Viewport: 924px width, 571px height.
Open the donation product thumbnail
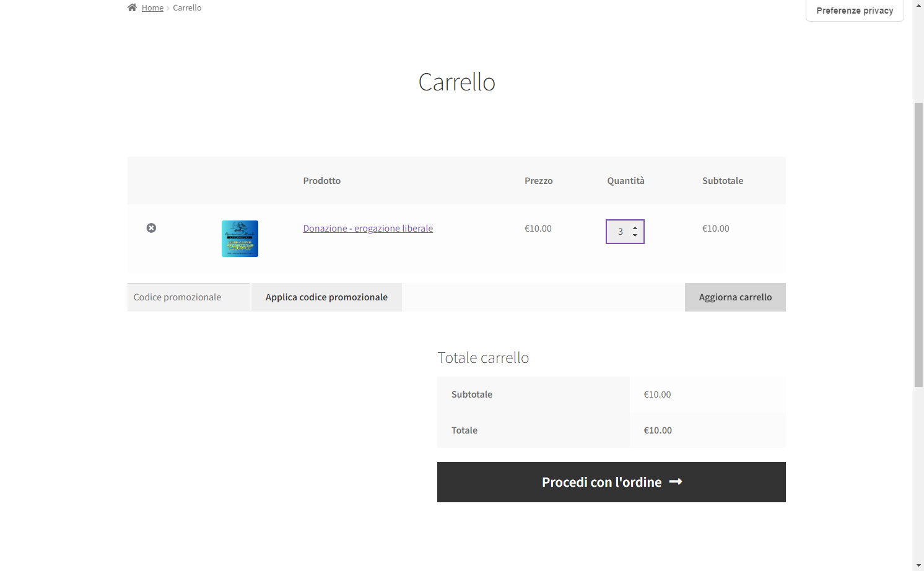(240, 238)
